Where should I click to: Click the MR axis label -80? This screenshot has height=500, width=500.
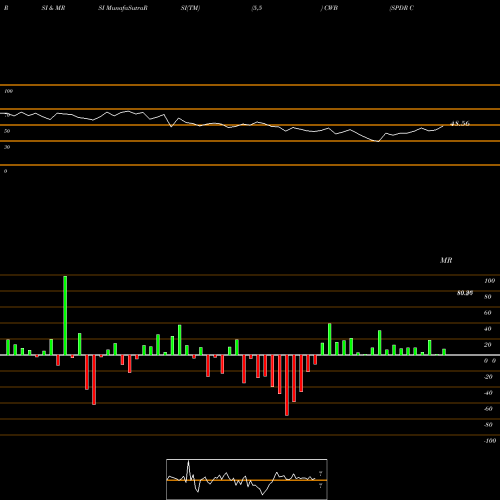coord(488,425)
